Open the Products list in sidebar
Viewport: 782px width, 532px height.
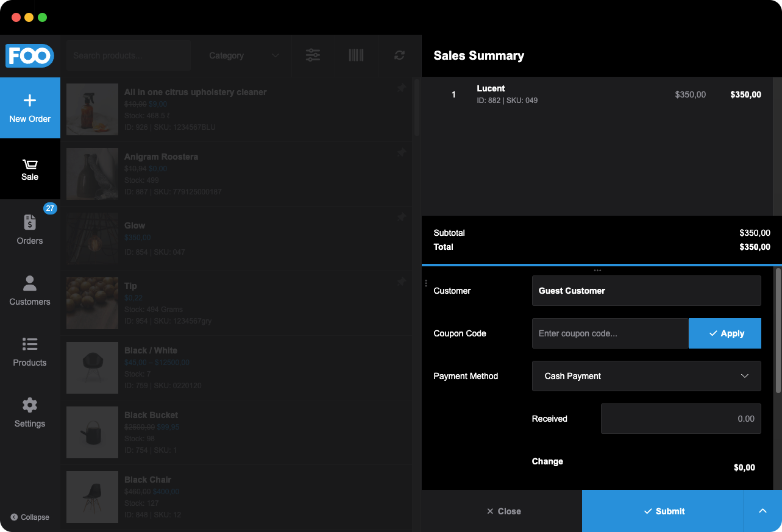[30, 352]
